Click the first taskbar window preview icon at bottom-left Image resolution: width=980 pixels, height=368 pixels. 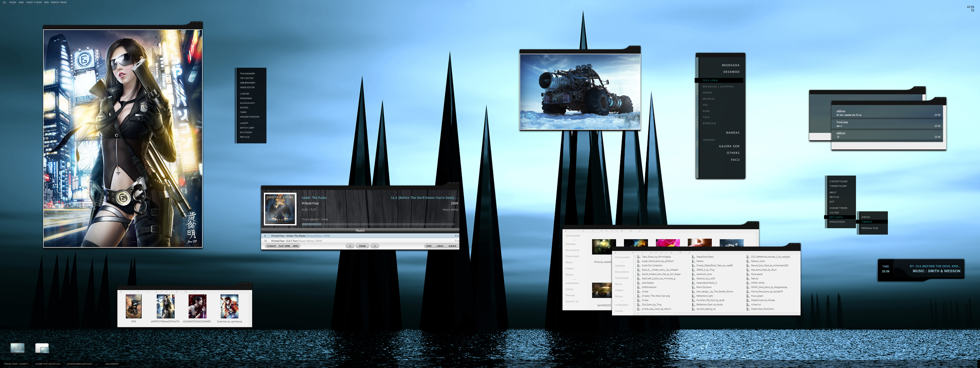[x=18, y=348]
